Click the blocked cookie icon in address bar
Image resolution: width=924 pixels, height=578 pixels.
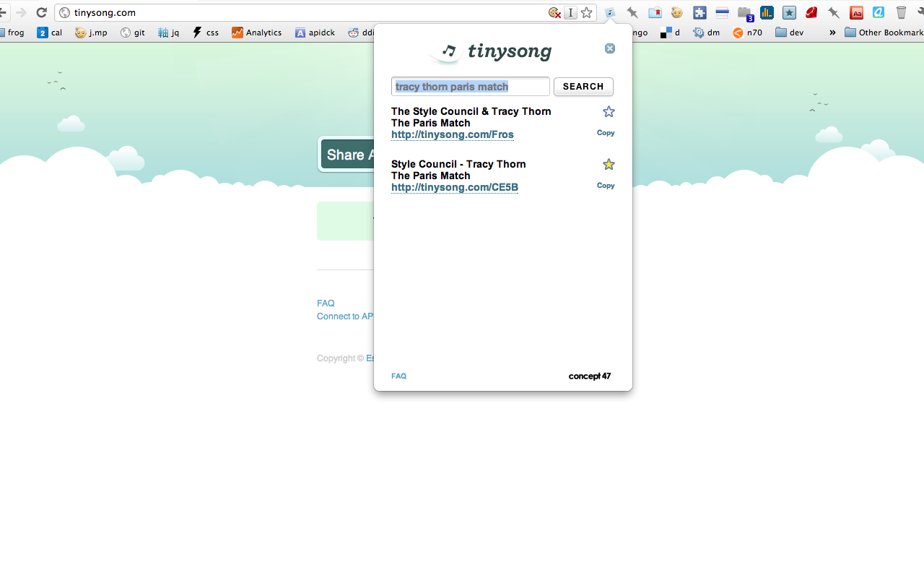pyautogui.click(x=554, y=12)
